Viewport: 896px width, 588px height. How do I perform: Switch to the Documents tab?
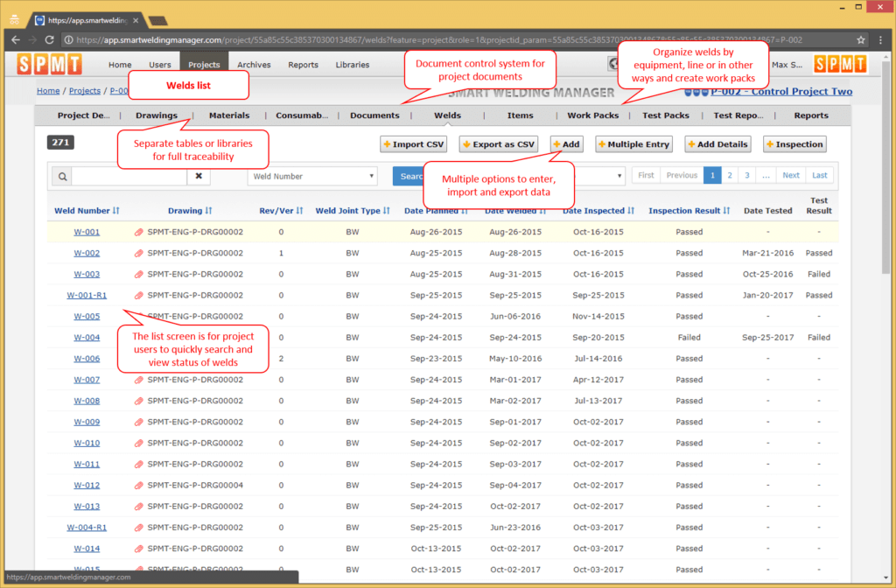[374, 115]
